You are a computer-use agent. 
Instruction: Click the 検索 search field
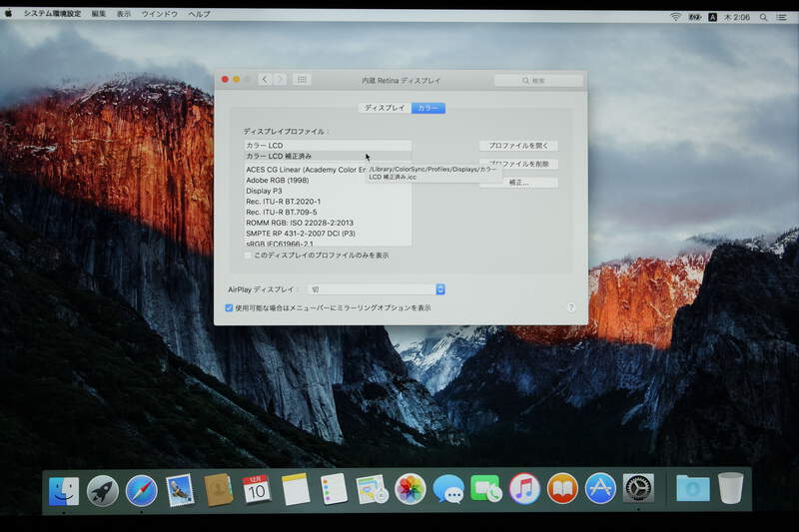[x=538, y=80]
